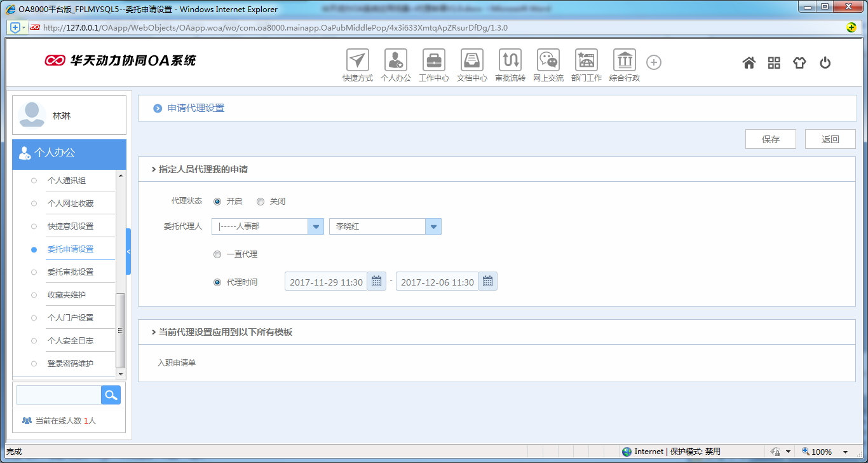868x463 pixels.
Task: Open the 个人办公 toolbar icon
Action: (x=396, y=60)
